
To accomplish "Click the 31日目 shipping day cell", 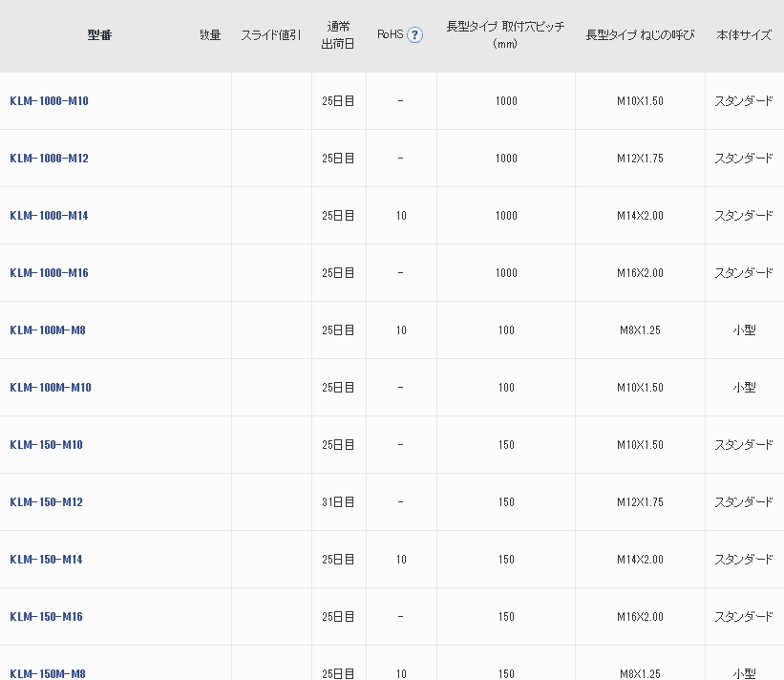I will 338,502.
